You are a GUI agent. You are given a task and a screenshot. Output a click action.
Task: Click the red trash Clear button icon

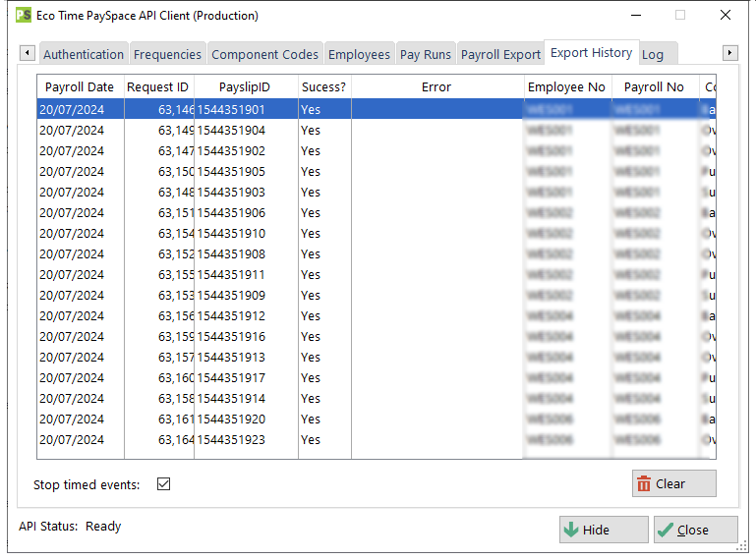coord(644,483)
